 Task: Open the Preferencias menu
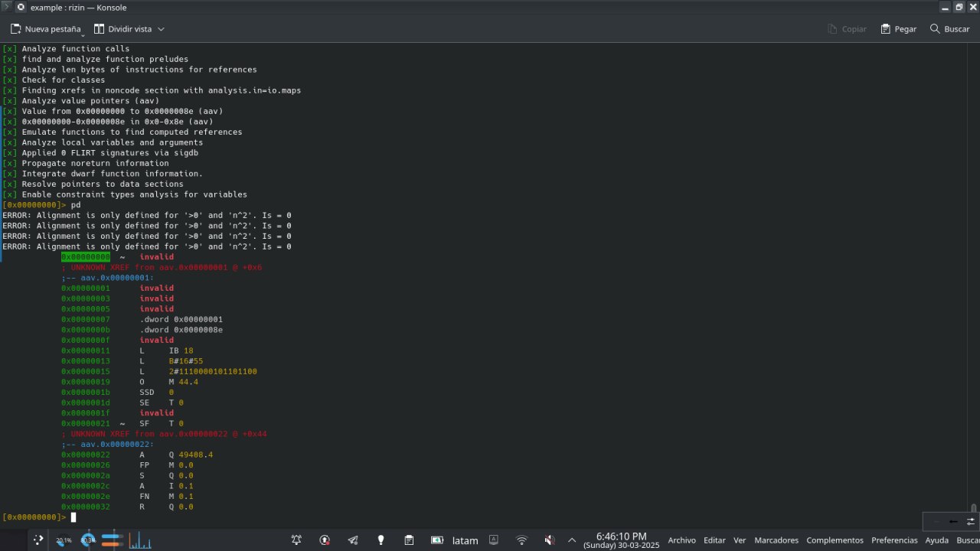point(894,540)
